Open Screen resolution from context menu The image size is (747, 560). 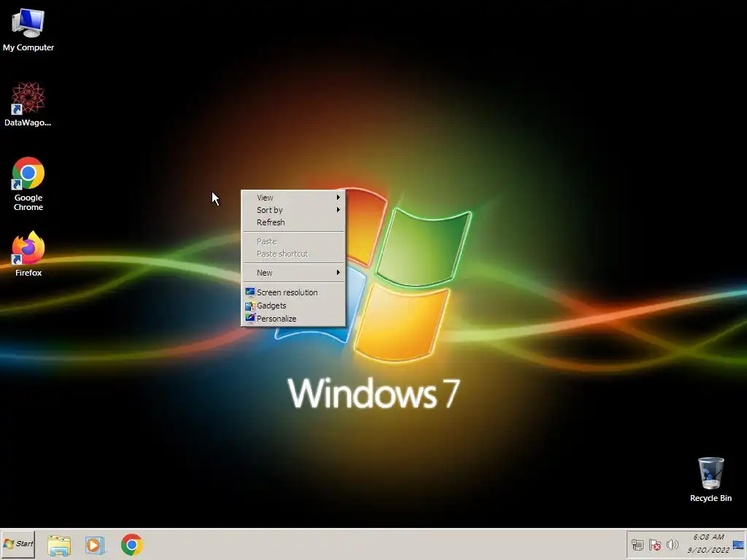coord(293,292)
